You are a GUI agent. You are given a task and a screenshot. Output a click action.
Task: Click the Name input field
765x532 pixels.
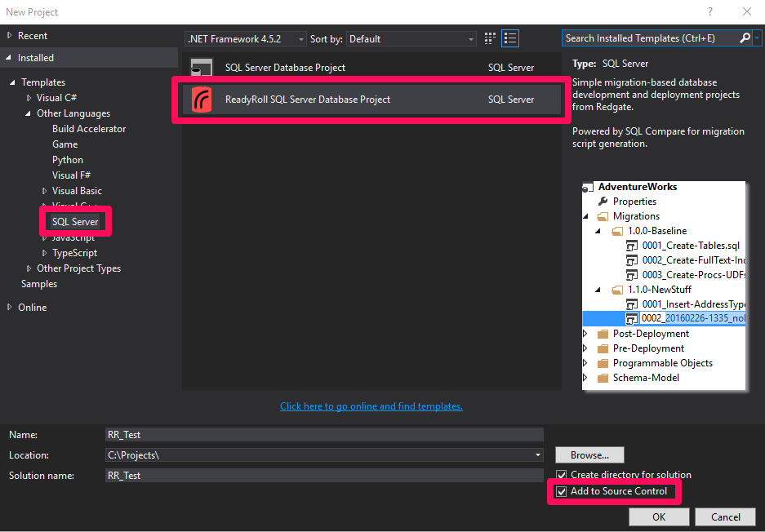324,434
